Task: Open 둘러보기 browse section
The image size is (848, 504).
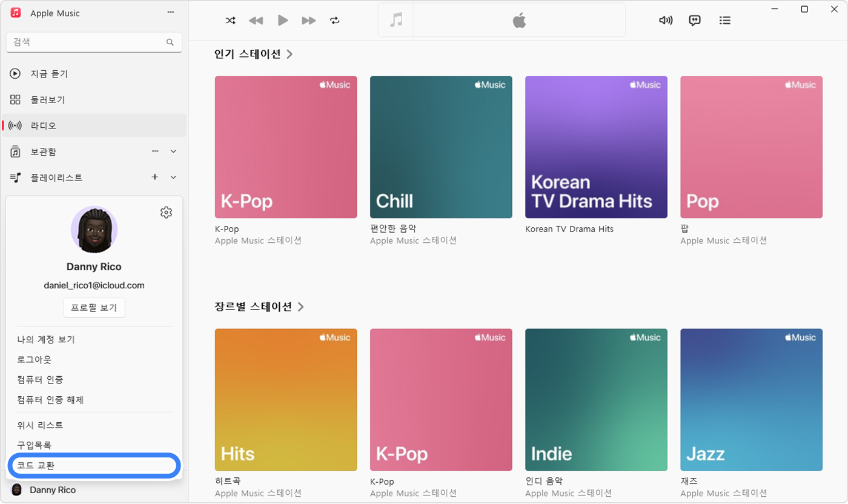Action: (x=94, y=100)
